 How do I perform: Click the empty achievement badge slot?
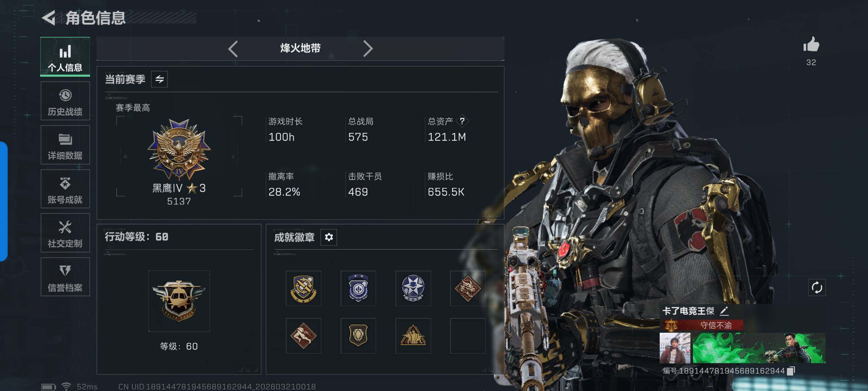point(468,336)
